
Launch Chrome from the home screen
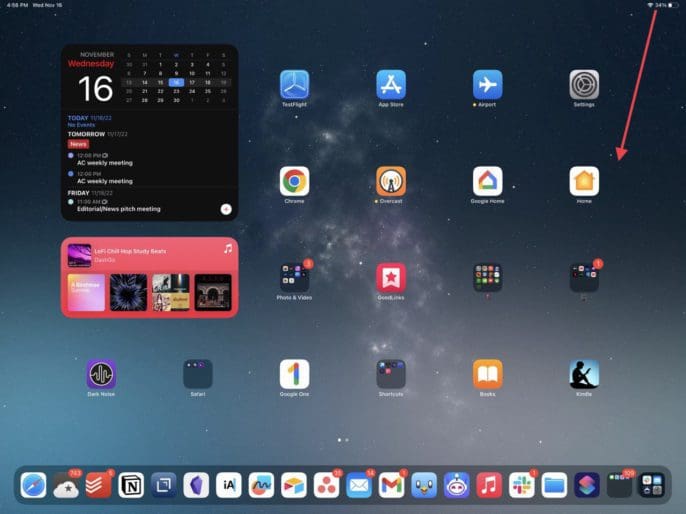pyautogui.click(x=294, y=181)
